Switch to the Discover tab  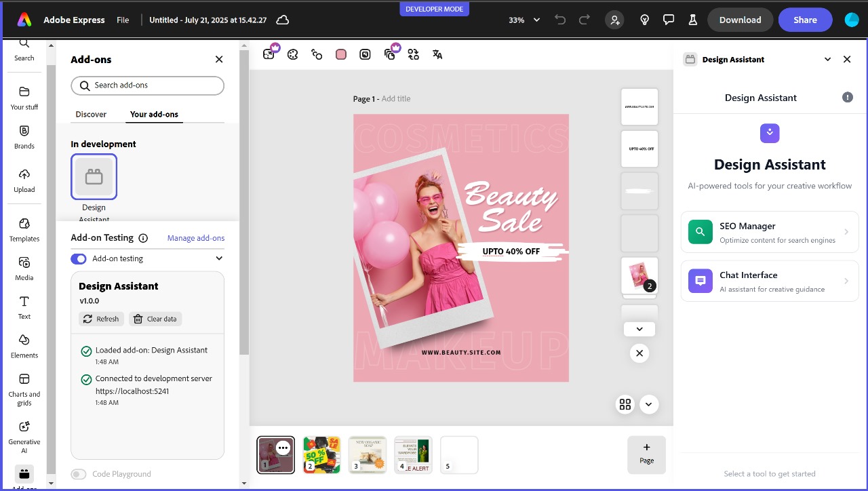[91, 114]
